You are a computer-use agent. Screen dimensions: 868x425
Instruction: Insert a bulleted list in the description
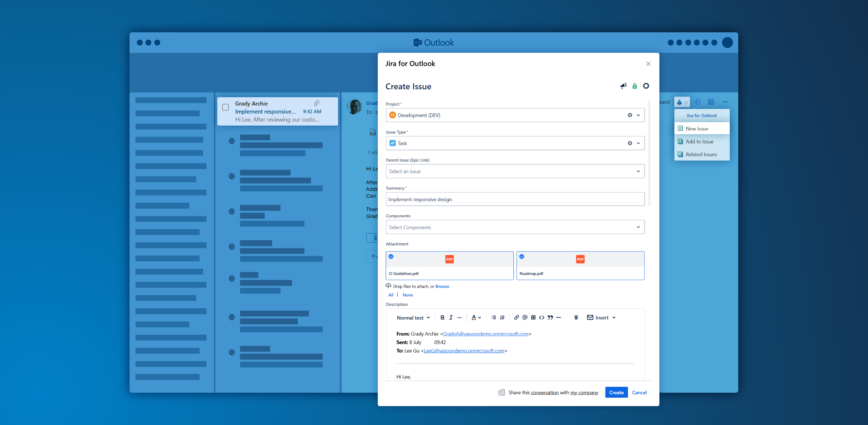tap(493, 317)
